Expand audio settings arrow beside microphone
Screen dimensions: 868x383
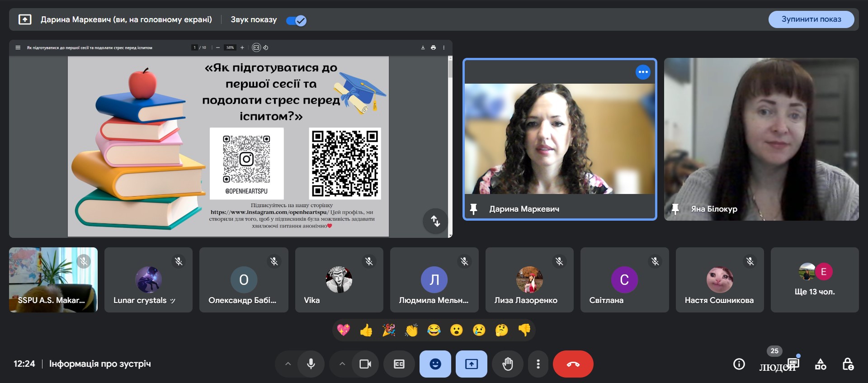pos(288,364)
